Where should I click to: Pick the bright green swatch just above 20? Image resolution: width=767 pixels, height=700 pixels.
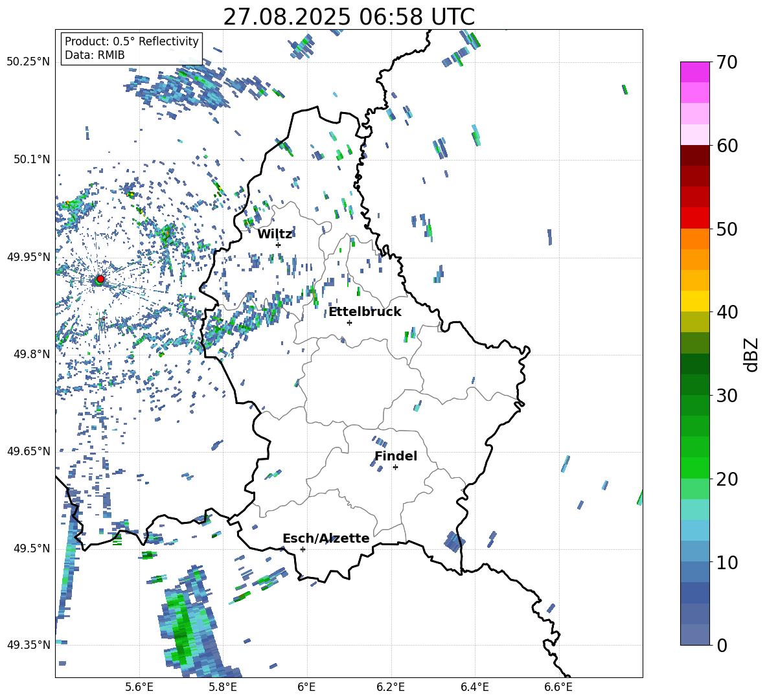point(694,468)
